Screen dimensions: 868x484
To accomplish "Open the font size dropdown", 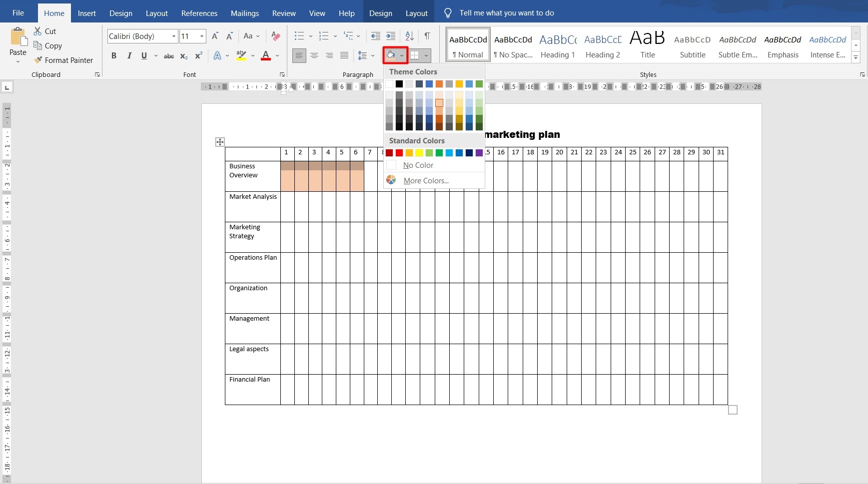I will click(x=202, y=36).
